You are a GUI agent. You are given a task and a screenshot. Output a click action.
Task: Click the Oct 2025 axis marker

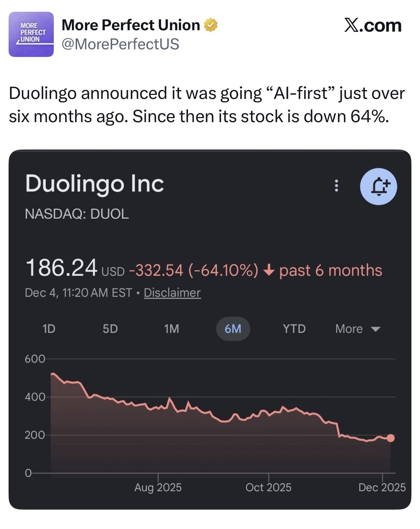(268, 487)
